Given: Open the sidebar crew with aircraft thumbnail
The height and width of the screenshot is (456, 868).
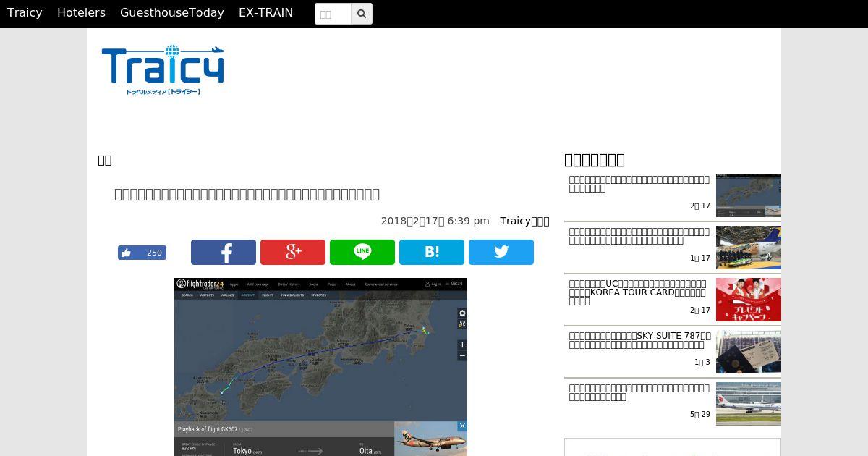Looking at the screenshot, I should (749, 248).
